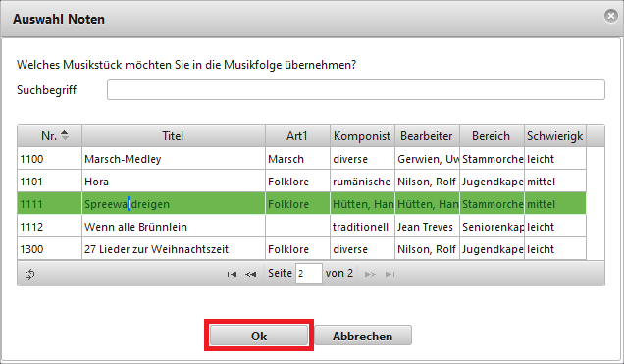Go to first page of results
This screenshot has width=624, height=364.
pyautogui.click(x=232, y=274)
